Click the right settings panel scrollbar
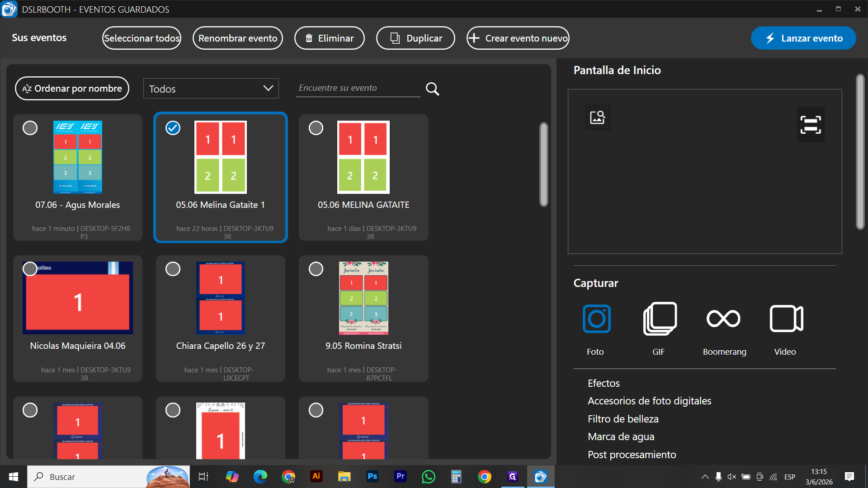This screenshot has width=868, height=488. tap(860, 152)
